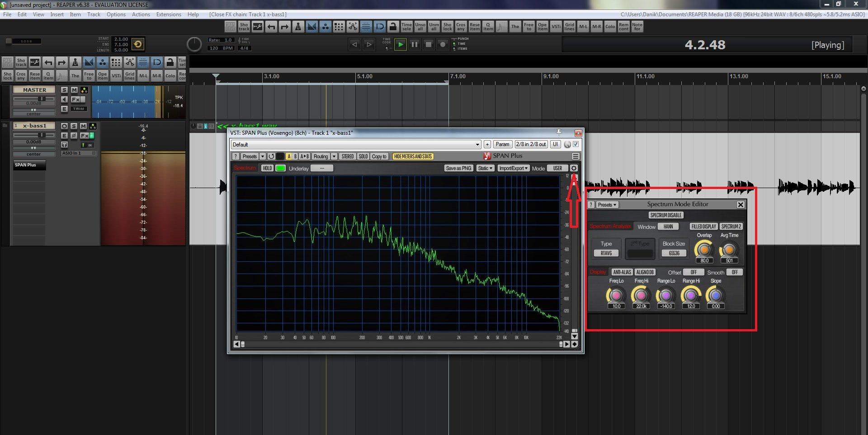The width and height of the screenshot is (868, 435).
Task: Toggle the HOLD spectrum button
Action: tap(267, 168)
